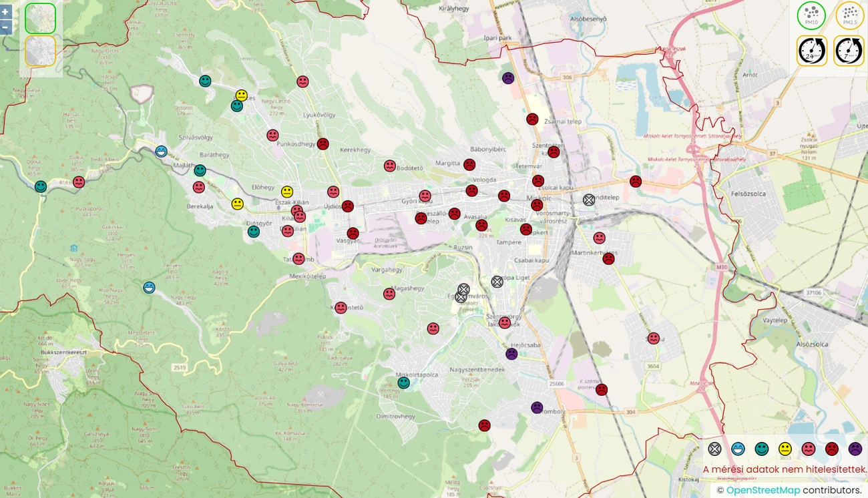Image resolution: width=868 pixels, height=498 pixels.
Task: Click the dark red sensor near Punkösdhegy
Action: point(322,144)
